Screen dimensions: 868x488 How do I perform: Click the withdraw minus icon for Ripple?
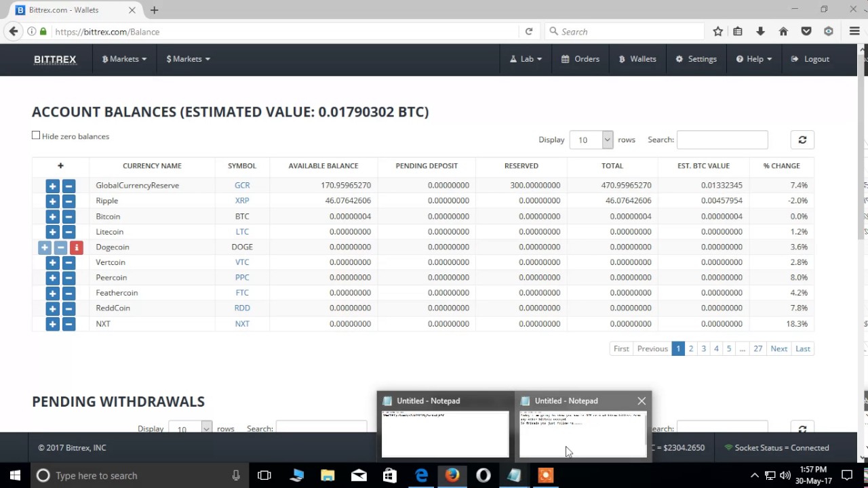pyautogui.click(x=68, y=201)
